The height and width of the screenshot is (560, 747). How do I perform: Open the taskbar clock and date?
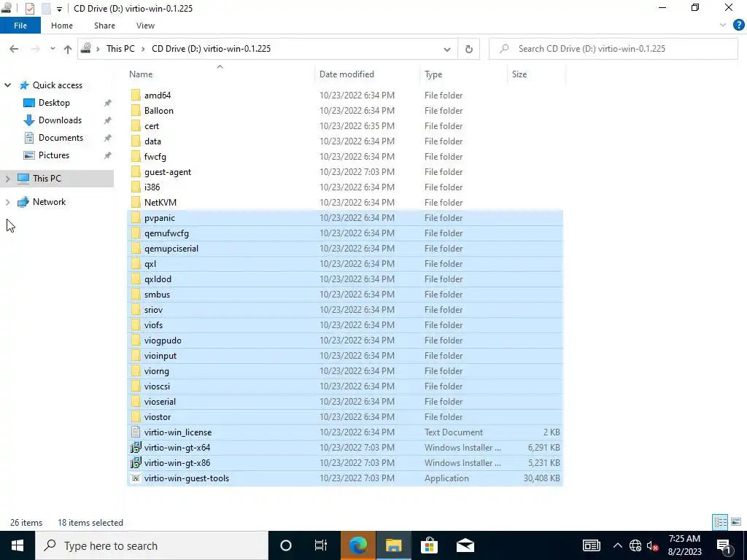coord(684,545)
